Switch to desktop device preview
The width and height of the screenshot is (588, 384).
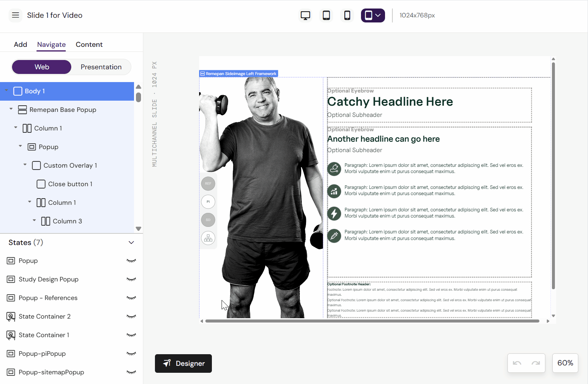tap(305, 15)
